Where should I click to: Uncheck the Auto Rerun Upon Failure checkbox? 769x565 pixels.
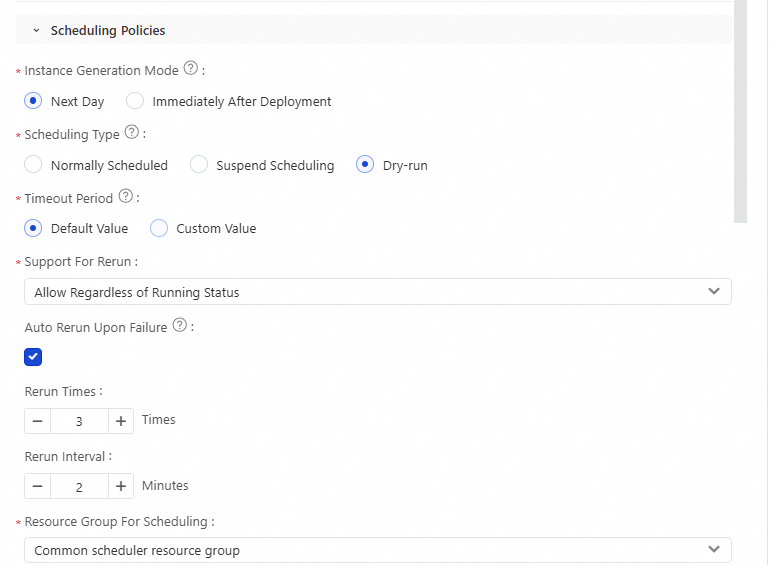[33, 357]
